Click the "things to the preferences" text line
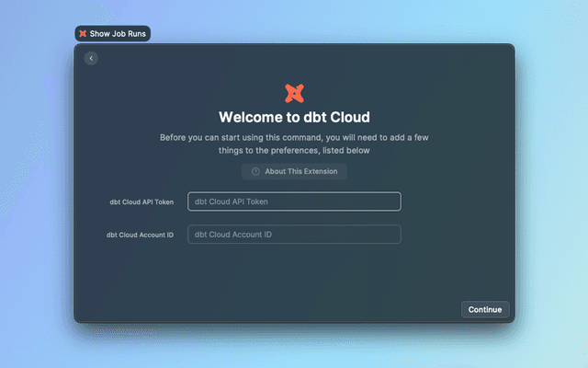The width and height of the screenshot is (588, 368). pyautogui.click(x=294, y=150)
